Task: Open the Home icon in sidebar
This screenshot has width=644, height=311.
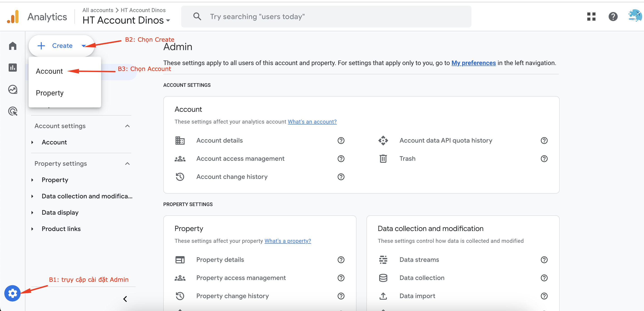Action: pyautogui.click(x=12, y=46)
